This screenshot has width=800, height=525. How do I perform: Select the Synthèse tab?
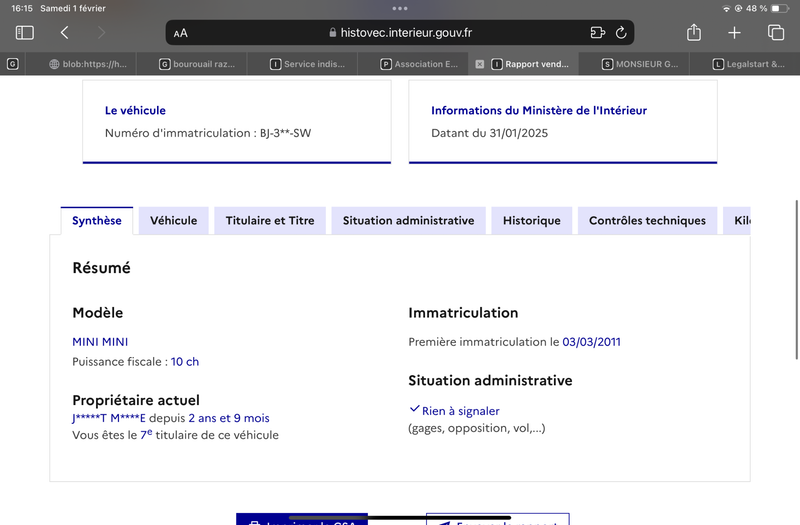click(x=97, y=221)
